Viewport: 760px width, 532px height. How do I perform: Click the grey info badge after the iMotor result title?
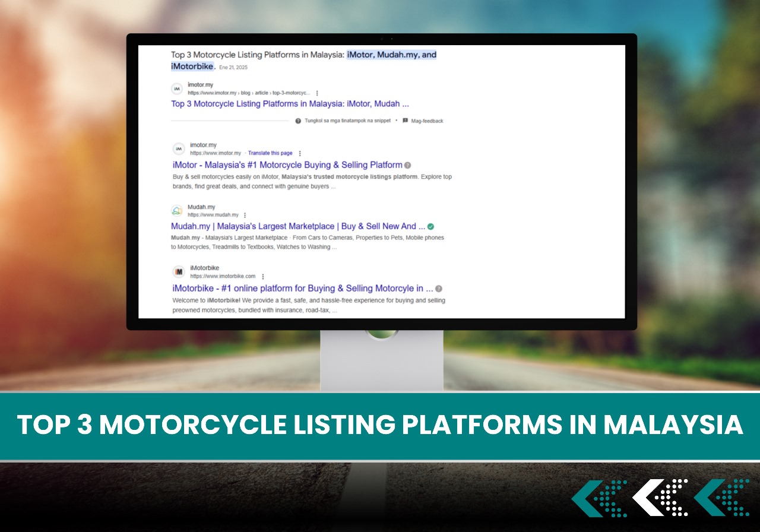point(407,165)
